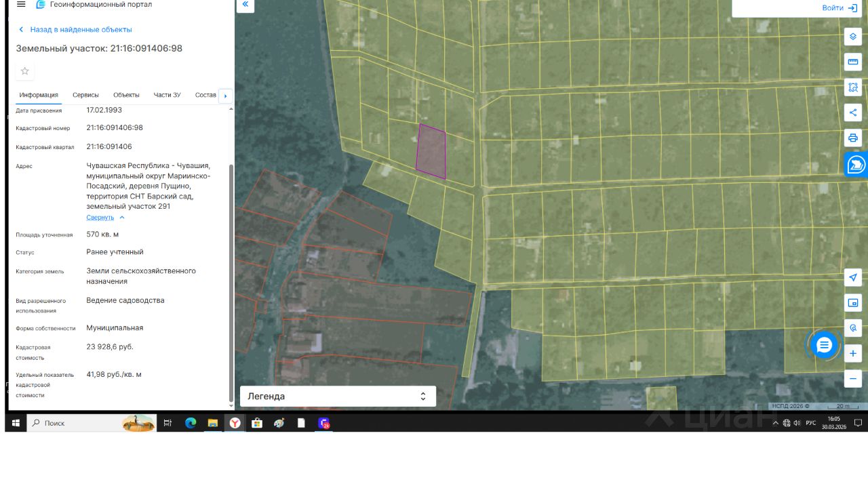Open the map layers panel
Viewport: 868px width, 488px height.
tap(853, 37)
